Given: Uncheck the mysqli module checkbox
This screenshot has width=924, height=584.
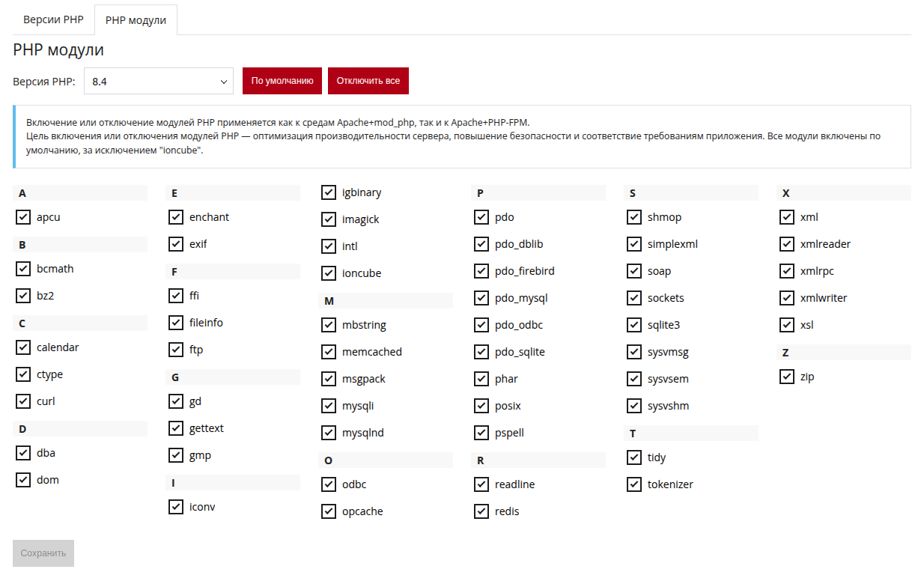Looking at the screenshot, I should click(329, 406).
